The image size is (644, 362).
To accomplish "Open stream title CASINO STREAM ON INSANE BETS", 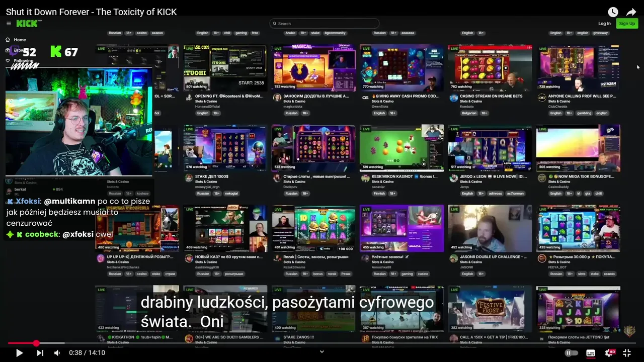I will point(491,96).
